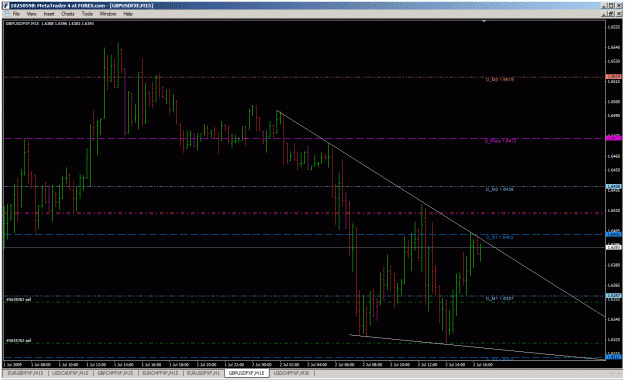Switch to the EURCHFFXF,M15 chart tab
Image resolution: width=625 pixels, height=380 pixels.
[160, 373]
